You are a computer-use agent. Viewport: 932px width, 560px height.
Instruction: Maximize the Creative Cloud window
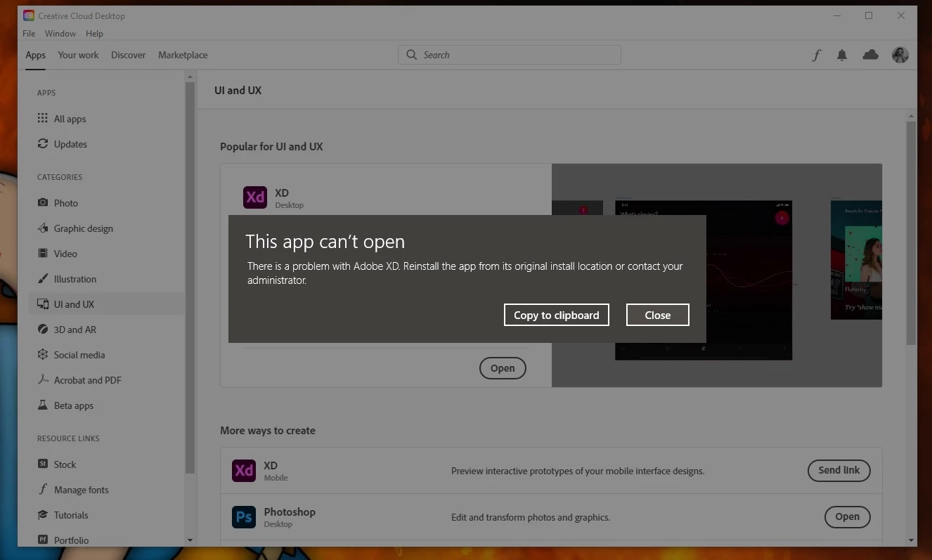(869, 15)
